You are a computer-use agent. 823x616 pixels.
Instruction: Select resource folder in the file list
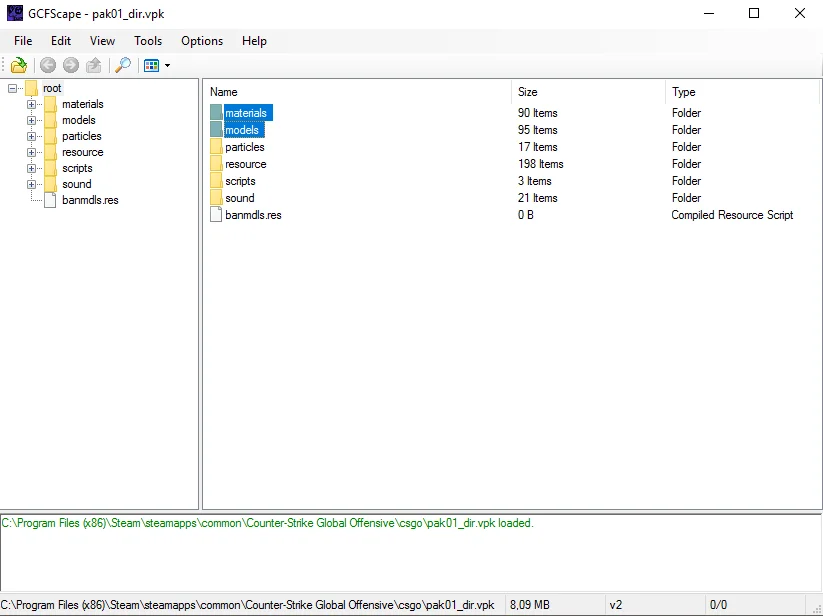[x=246, y=164]
